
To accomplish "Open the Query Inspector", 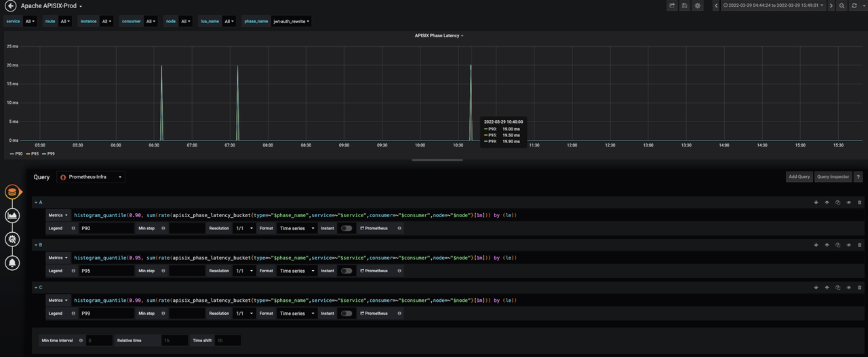I will [x=833, y=176].
